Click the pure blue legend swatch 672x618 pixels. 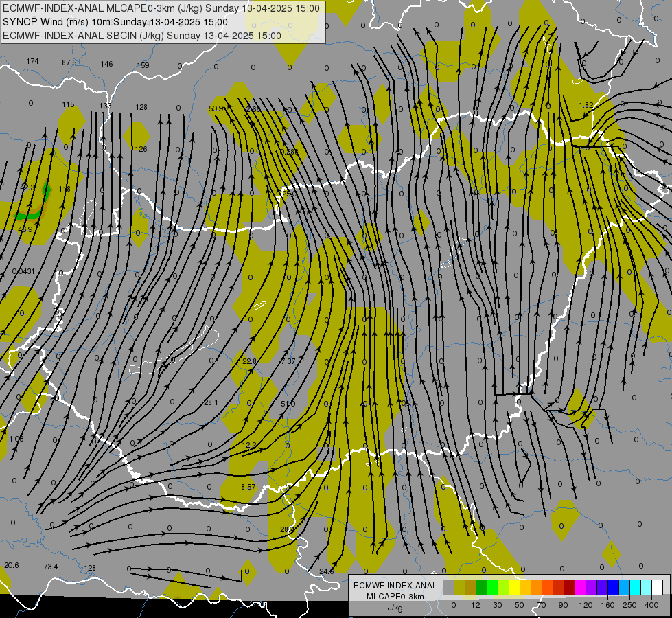click(613, 587)
